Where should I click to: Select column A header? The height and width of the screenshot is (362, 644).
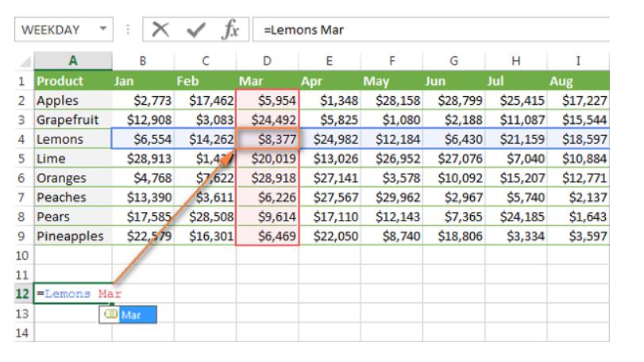pyautogui.click(x=71, y=62)
